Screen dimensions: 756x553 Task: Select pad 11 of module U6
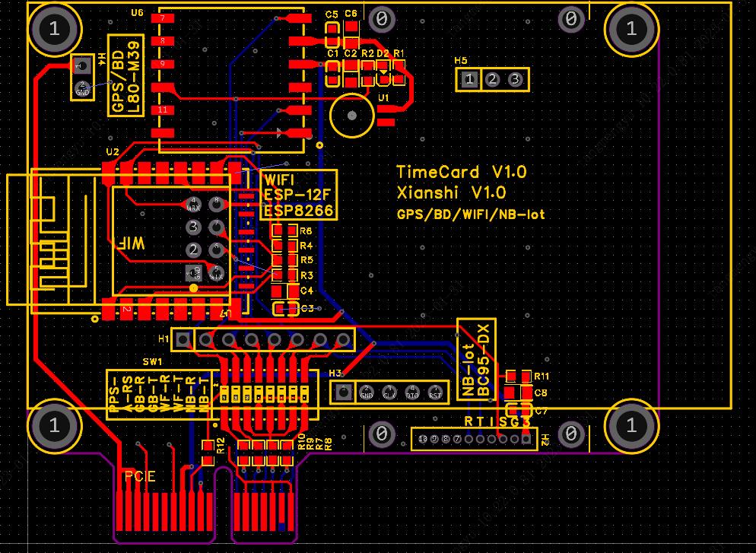[x=163, y=110]
